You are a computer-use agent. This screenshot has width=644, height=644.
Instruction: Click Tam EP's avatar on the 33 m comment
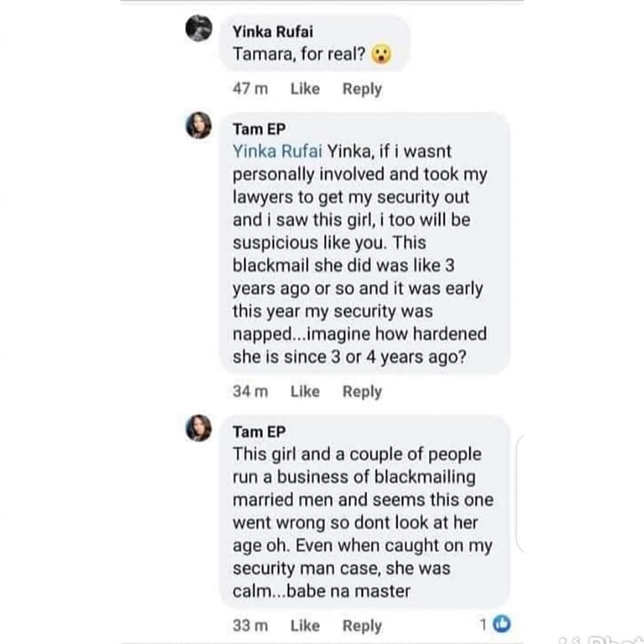[x=199, y=428]
